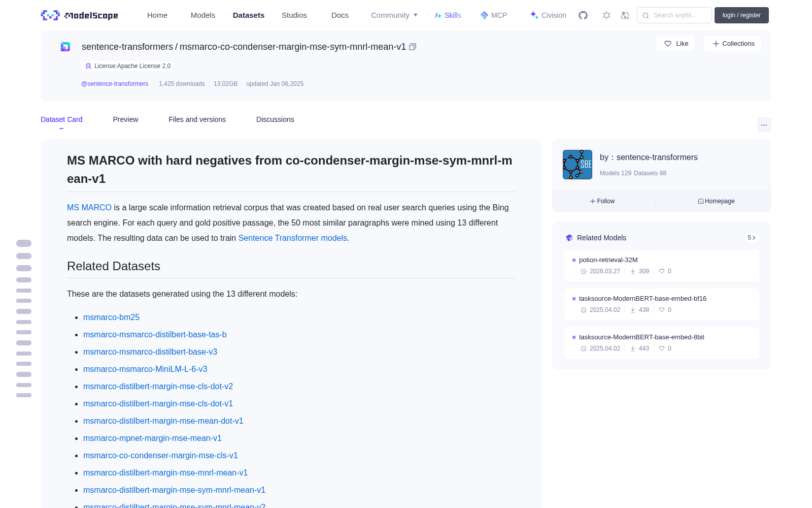812x508 pixels.
Task: Open msmarco-msmarco-distilbert-base-v3 link
Action: [x=150, y=352]
